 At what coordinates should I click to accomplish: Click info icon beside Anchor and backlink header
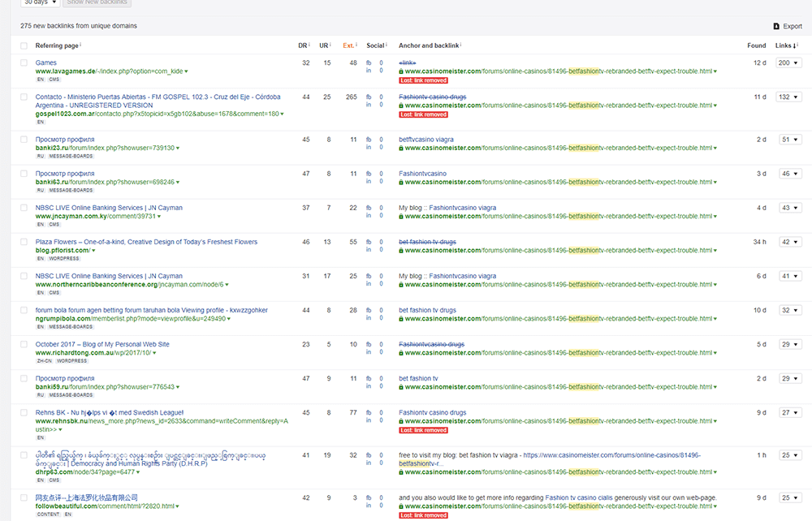tap(461, 45)
